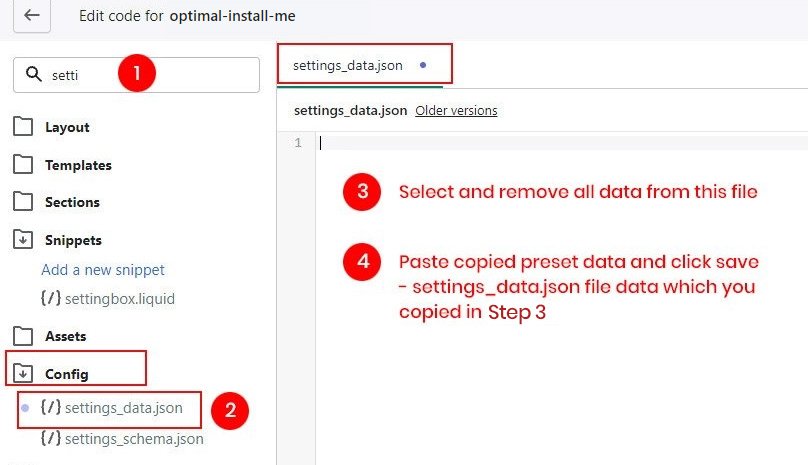Click the back arrow button
Image resolution: width=810 pixels, height=465 pixels.
point(32,16)
